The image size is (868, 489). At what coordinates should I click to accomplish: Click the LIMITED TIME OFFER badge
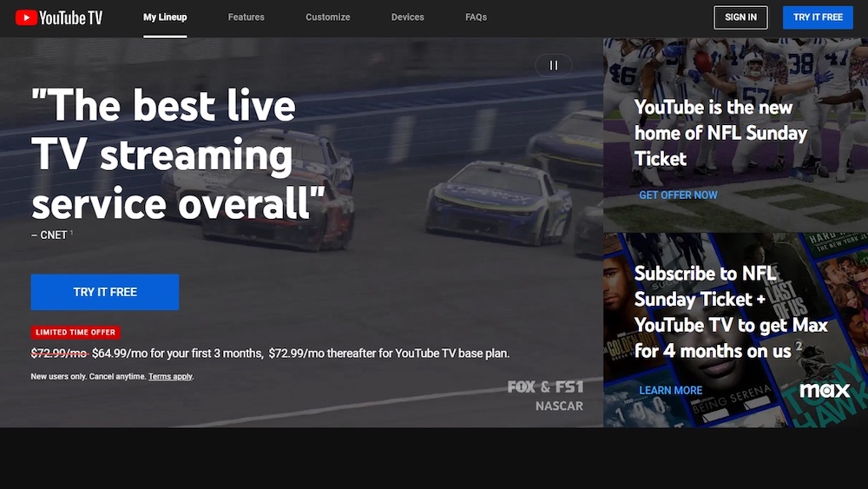76,333
